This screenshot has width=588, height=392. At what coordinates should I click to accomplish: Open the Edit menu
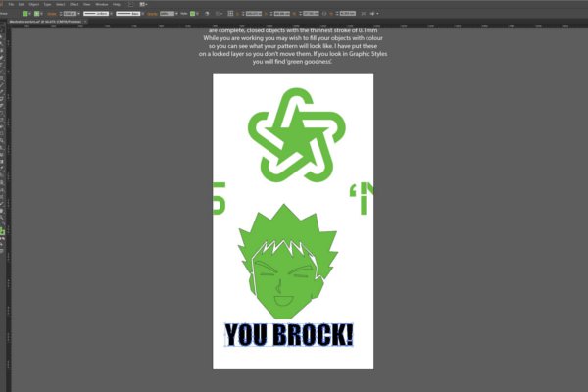click(21, 5)
